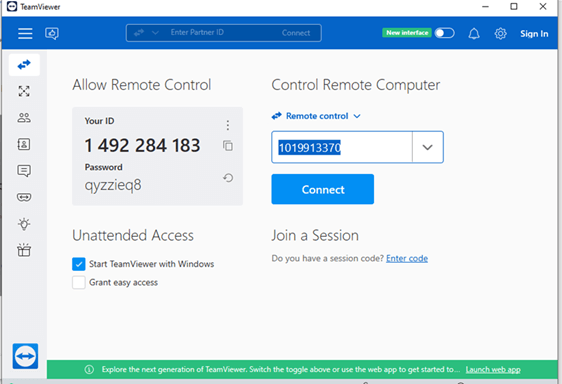Enable Grant easy access checkbox
This screenshot has height=384, width=562.
click(x=78, y=283)
